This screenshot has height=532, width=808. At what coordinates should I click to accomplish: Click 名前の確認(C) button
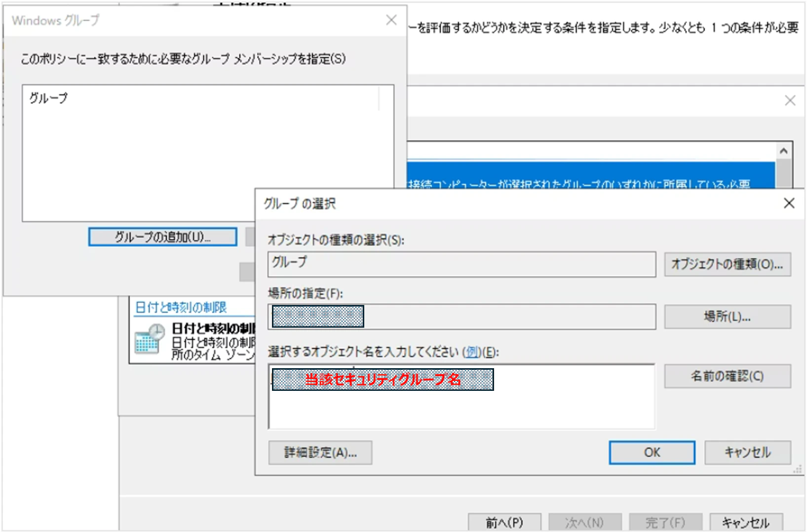click(x=727, y=377)
